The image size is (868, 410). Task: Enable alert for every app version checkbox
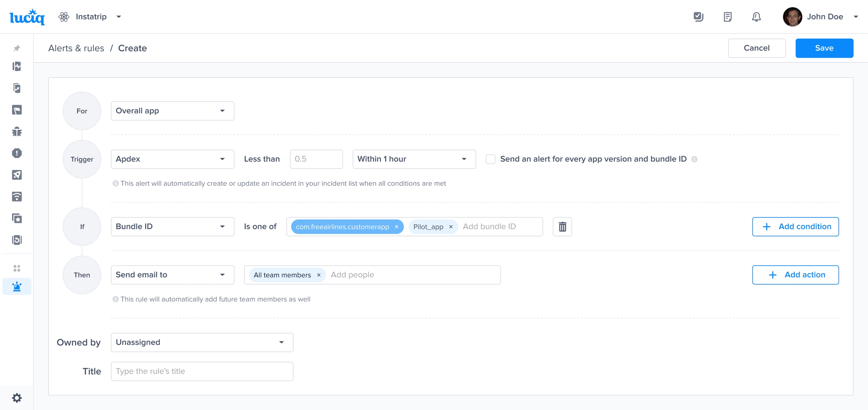490,159
